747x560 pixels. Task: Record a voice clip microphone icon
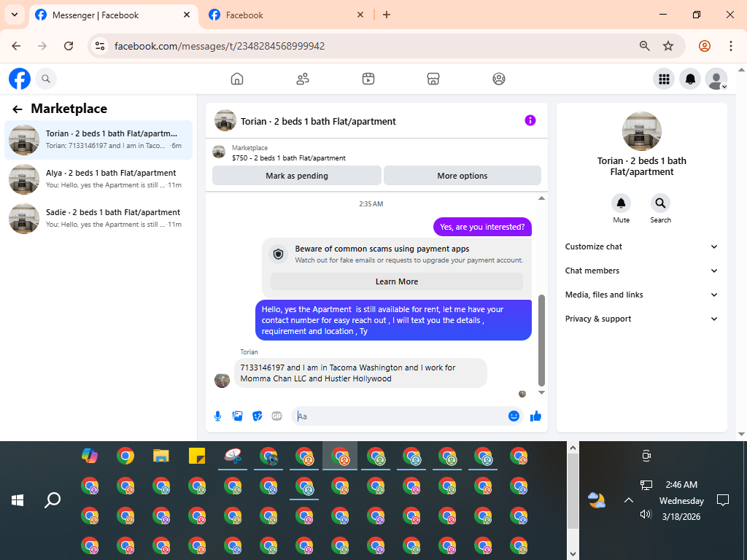pos(217,416)
